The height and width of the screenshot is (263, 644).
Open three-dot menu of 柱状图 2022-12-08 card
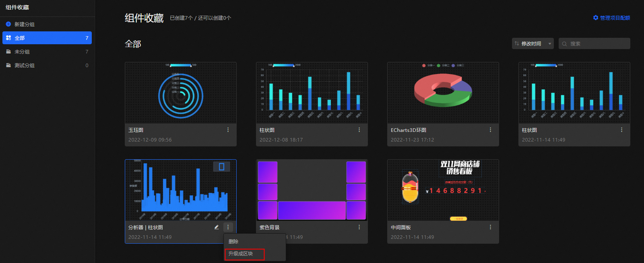359,130
